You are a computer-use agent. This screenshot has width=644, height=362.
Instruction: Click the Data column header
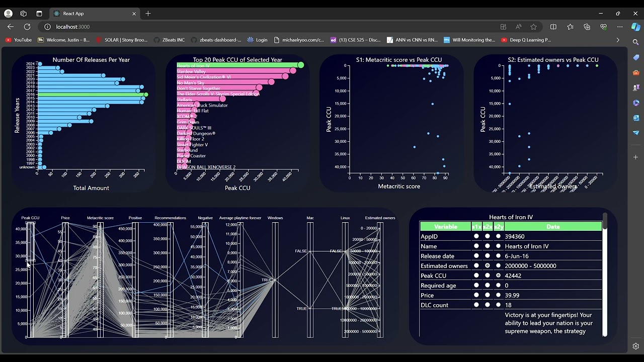[553, 227]
